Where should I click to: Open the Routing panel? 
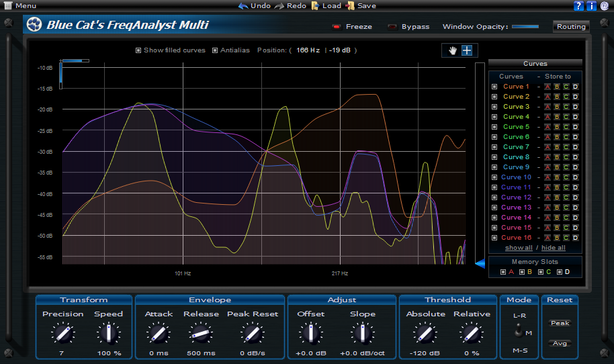click(x=571, y=27)
